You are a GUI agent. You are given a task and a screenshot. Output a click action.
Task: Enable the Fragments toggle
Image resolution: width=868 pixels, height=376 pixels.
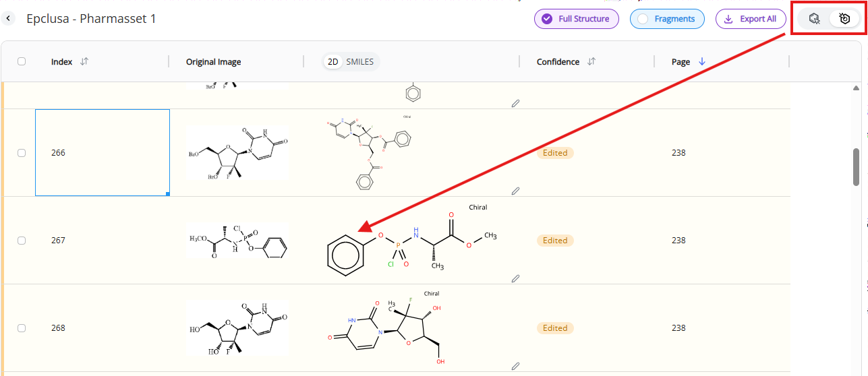[667, 19]
